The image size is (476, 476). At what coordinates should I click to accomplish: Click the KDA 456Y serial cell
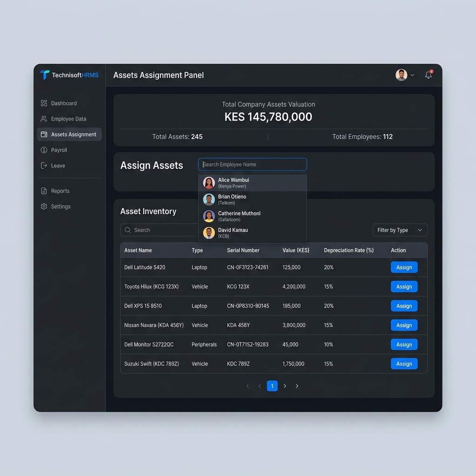(x=238, y=325)
